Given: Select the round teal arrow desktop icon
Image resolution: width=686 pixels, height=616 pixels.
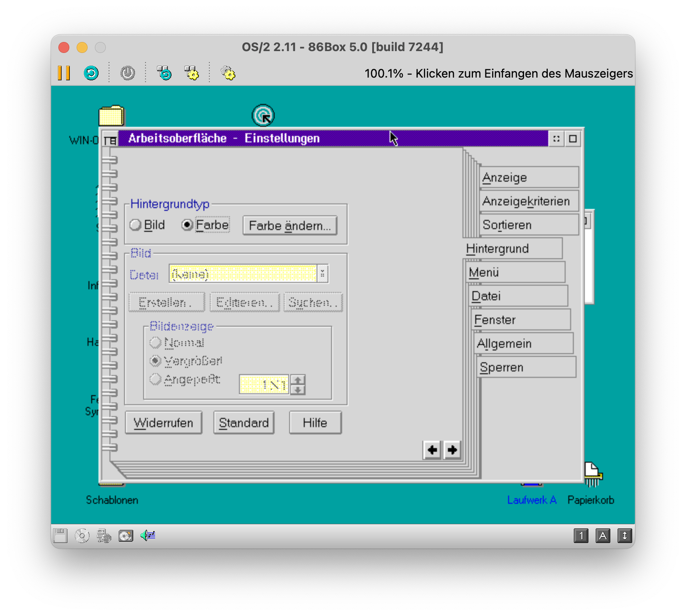Looking at the screenshot, I should tap(263, 115).
